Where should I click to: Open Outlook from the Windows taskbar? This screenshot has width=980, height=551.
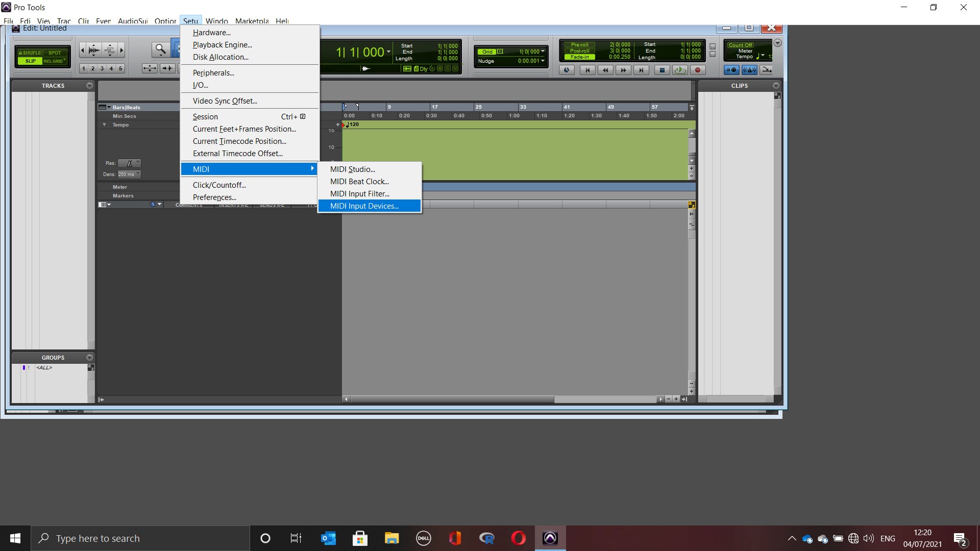(328, 538)
